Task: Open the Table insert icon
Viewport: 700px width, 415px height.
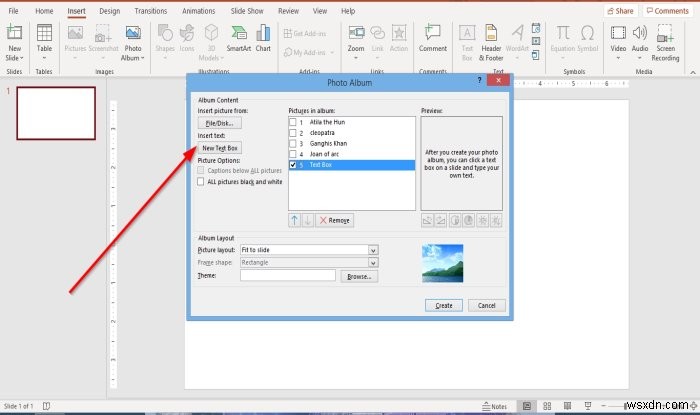Action: tap(44, 33)
